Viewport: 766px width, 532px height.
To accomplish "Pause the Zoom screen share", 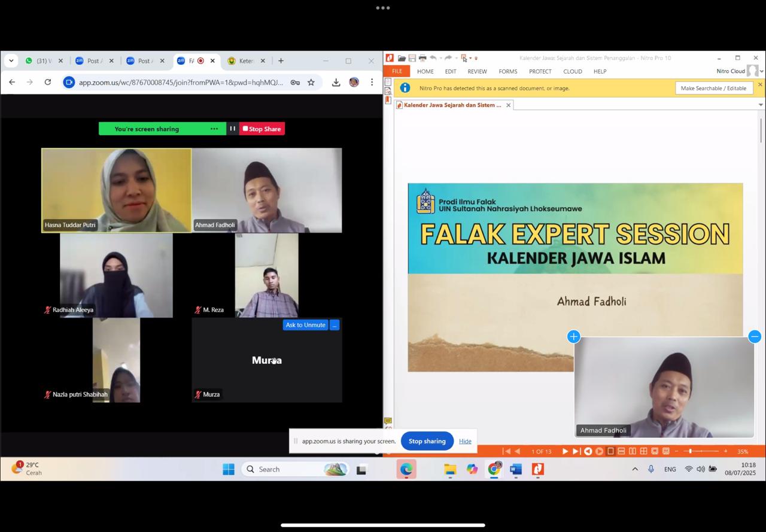I will click(x=232, y=129).
